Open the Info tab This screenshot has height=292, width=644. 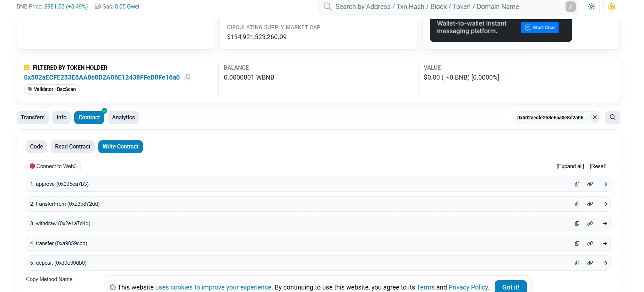pyautogui.click(x=61, y=118)
